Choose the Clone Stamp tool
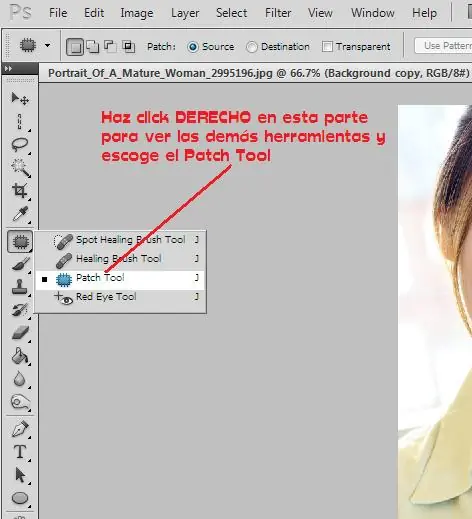Viewport: 472px width, 519px height. coord(20,287)
